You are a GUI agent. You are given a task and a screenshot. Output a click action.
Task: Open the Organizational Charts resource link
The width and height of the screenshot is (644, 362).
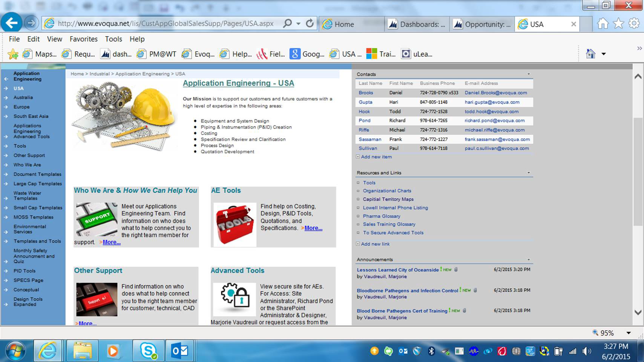tap(387, 191)
